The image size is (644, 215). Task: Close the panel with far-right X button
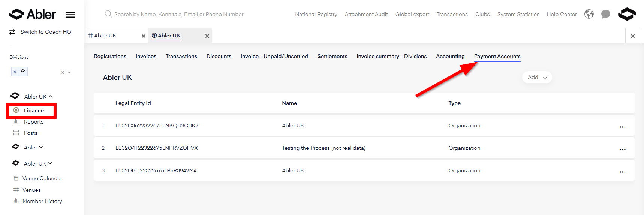tap(633, 36)
